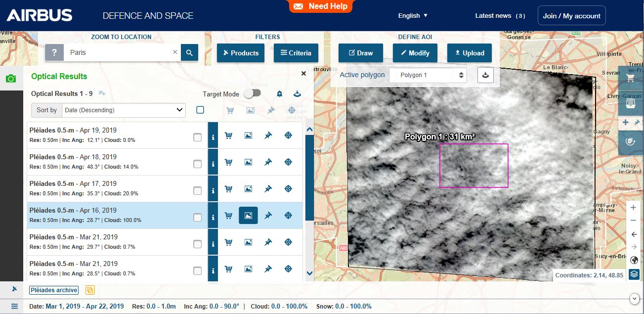
Task: Toggle the Target Mode switch
Action: click(252, 93)
